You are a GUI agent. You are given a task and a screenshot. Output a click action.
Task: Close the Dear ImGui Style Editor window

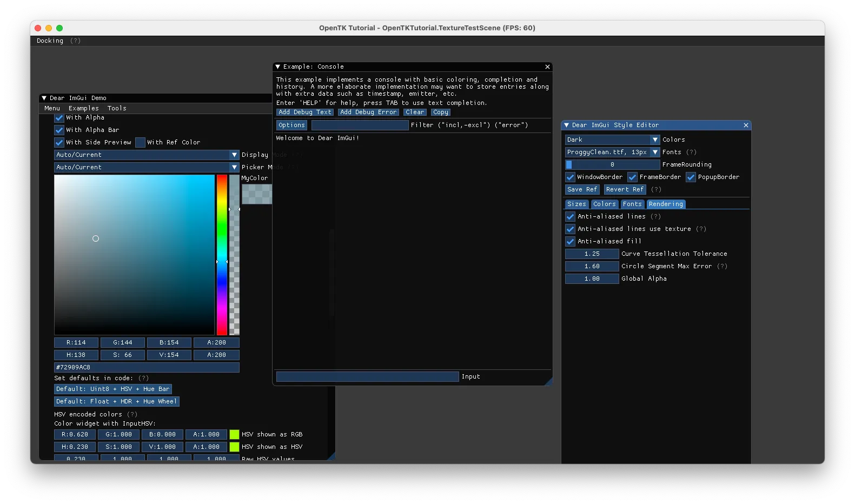coord(746,125)
